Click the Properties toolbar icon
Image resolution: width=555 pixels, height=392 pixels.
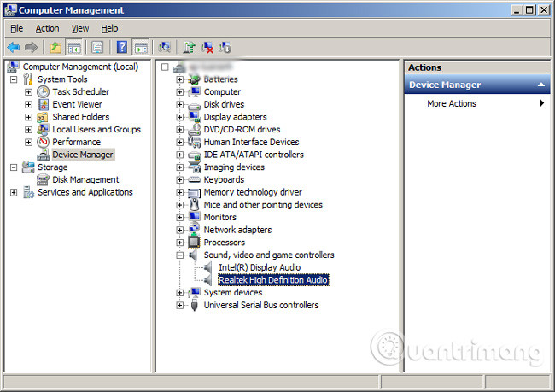coord(97,47)
